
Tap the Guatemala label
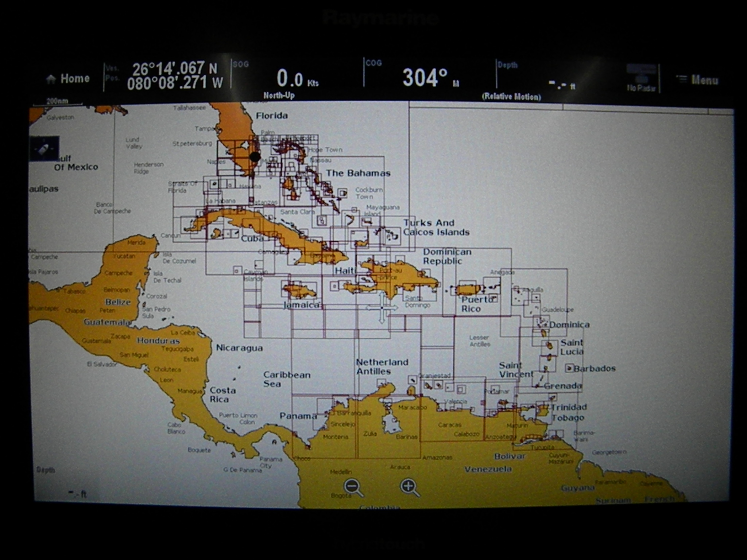(107, 322)
